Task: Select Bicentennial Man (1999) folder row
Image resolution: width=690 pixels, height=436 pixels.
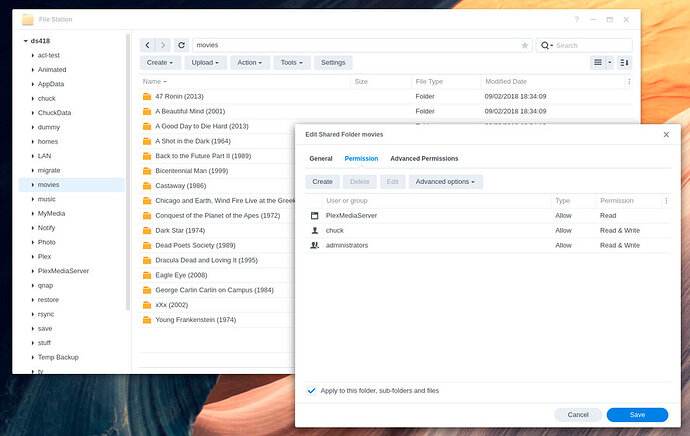Action: pyautogui.click(x=217, y=171)
